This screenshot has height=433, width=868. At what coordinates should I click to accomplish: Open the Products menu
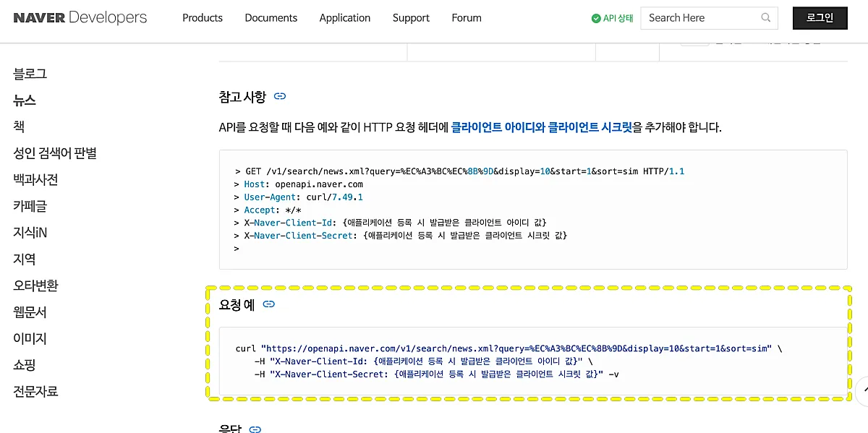pos(203,18)
